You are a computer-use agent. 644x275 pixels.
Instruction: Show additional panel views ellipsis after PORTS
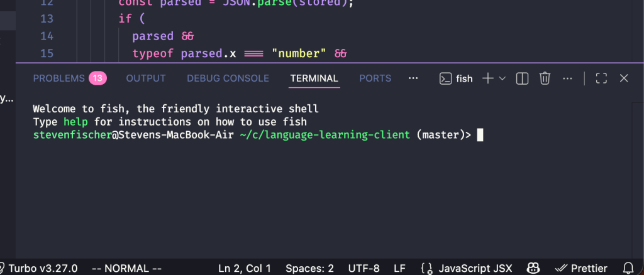(413, 78)
